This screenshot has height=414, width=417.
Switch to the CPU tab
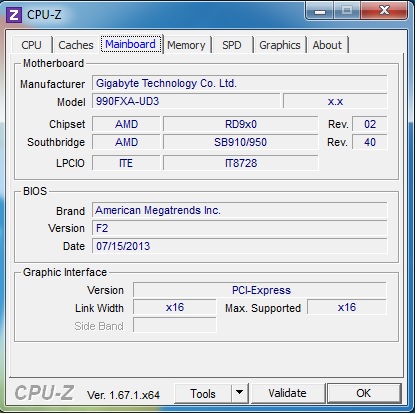pos(31,45)
